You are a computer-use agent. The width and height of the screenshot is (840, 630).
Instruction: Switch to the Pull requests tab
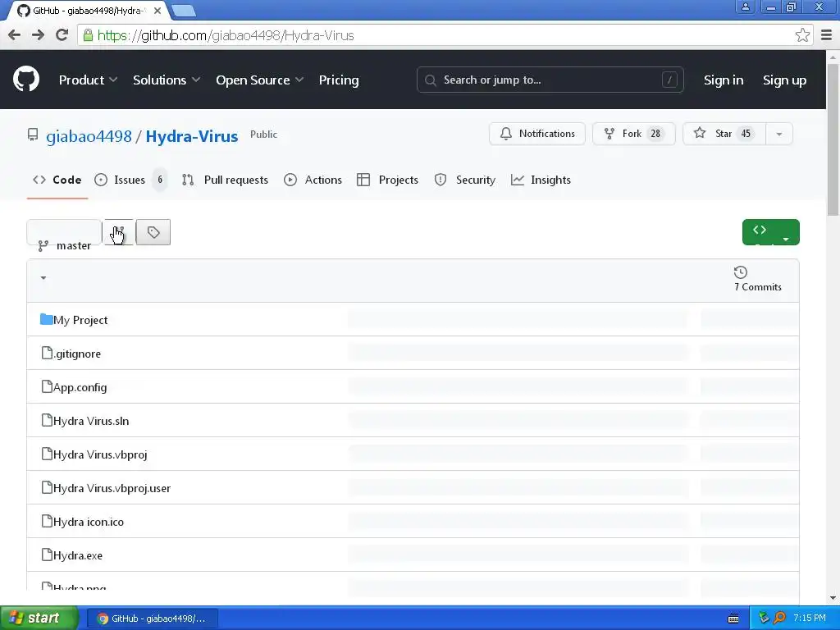click(x=225, y=180)
